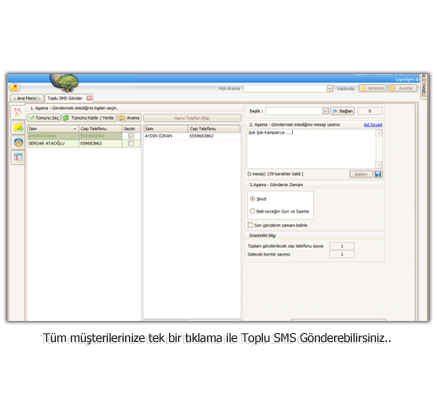Click the Versiyon star button
Image resolution: width=437 pixels, height=418 pixels.
pos(373,88)
